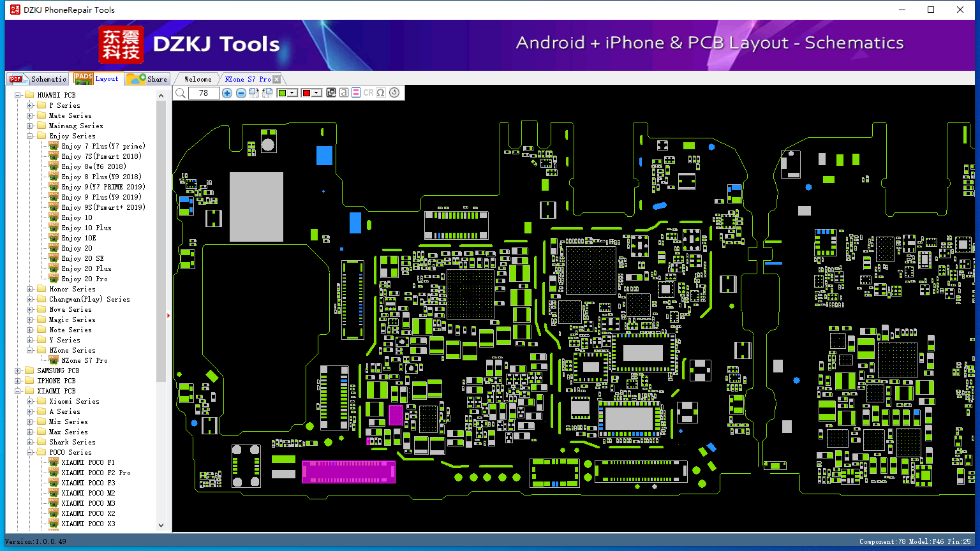Screen dimensions: 980x551
Task: Expand the Maimang Series folder
Action: [x=30, y=126]
